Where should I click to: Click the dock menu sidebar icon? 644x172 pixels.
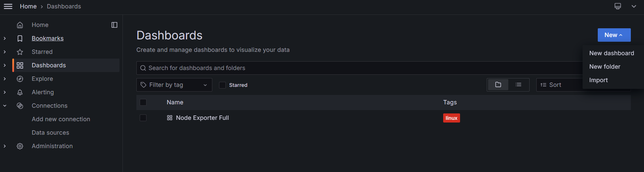click(114, 25)
